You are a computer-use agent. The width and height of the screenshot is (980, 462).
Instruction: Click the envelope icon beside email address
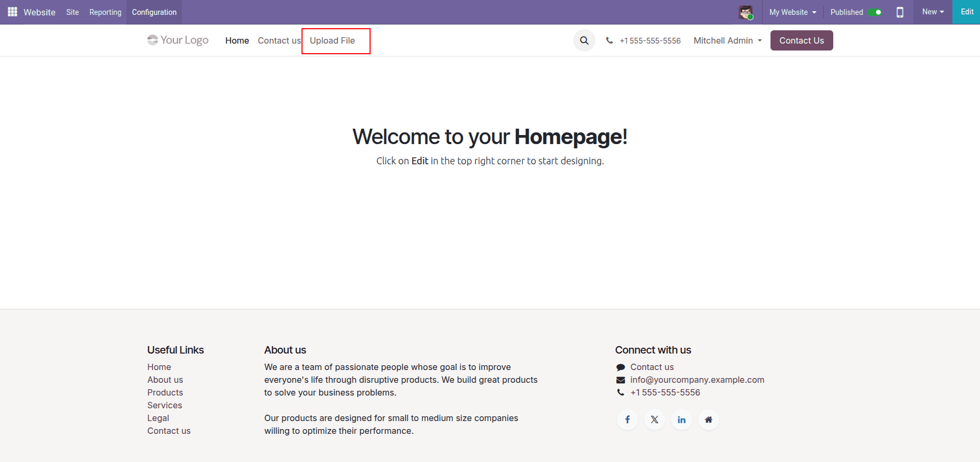click(x=621, y=380)
